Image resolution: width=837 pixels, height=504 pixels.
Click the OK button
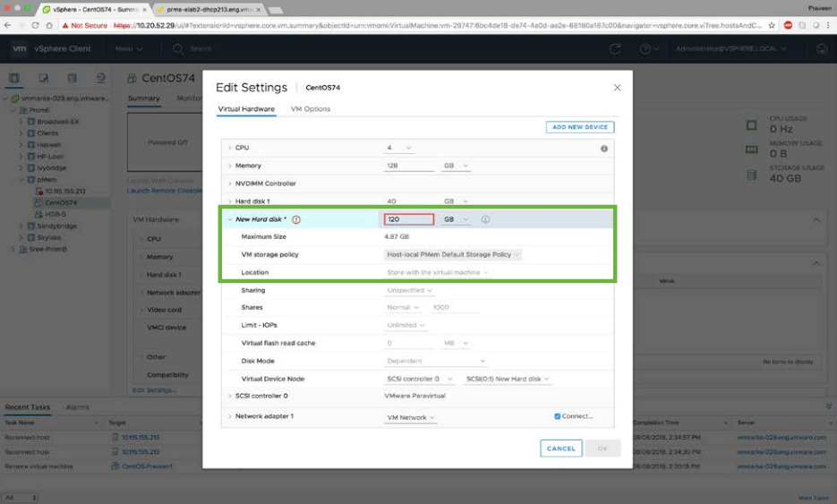point(602,448)
